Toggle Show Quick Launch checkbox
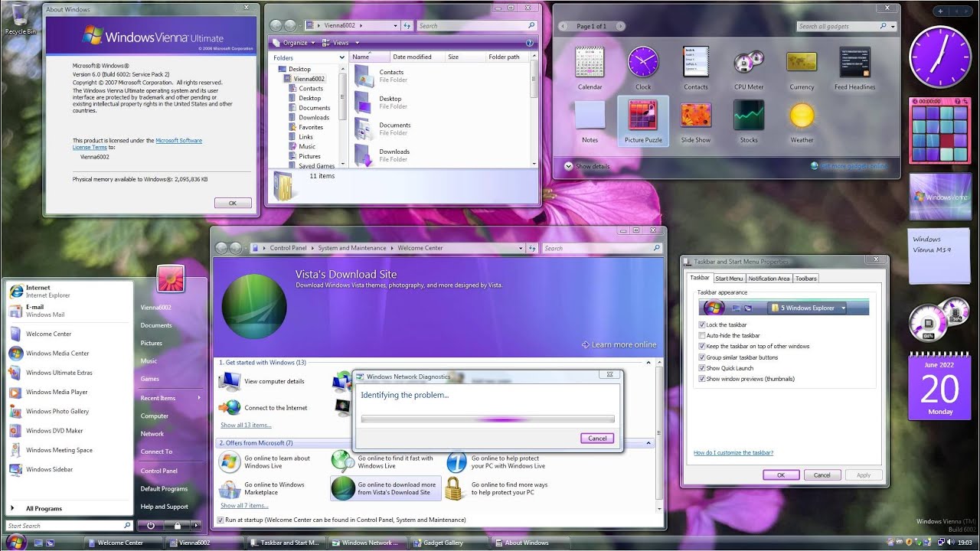The height and width of the screenshot is (551, 980). point(702,368)
